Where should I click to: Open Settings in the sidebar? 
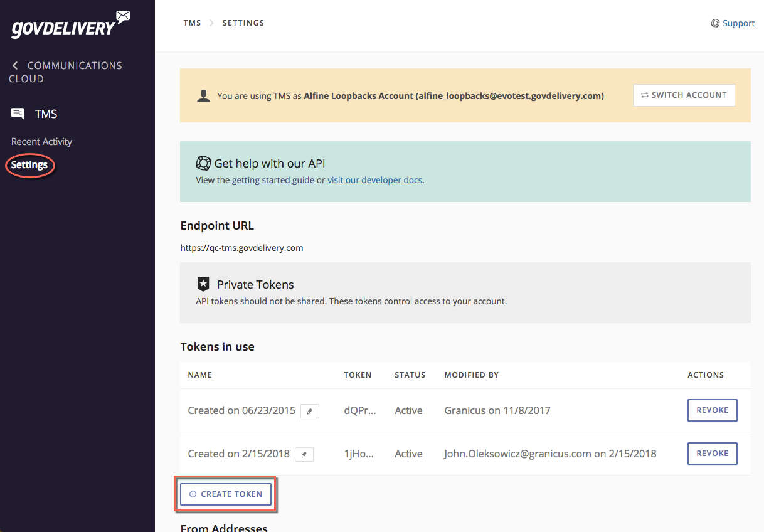point(29,165)
